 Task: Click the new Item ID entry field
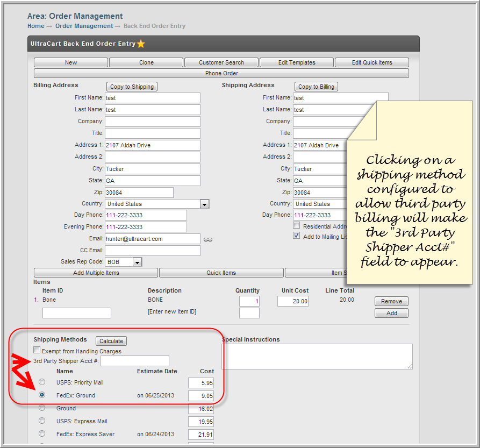pos(77,313)
